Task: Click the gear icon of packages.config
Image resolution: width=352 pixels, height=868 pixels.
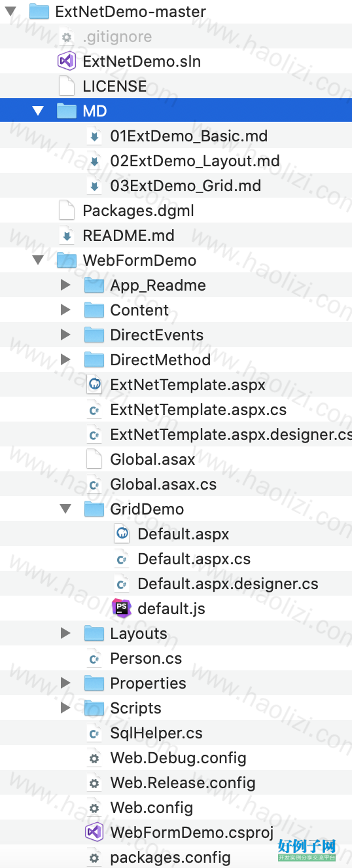Action: tap(94, 858)
